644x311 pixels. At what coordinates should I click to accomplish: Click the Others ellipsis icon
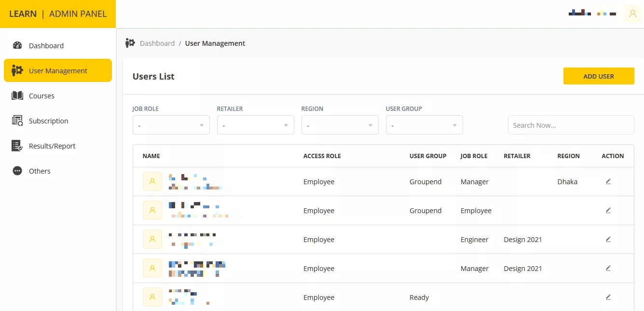[x=17, y=171]
